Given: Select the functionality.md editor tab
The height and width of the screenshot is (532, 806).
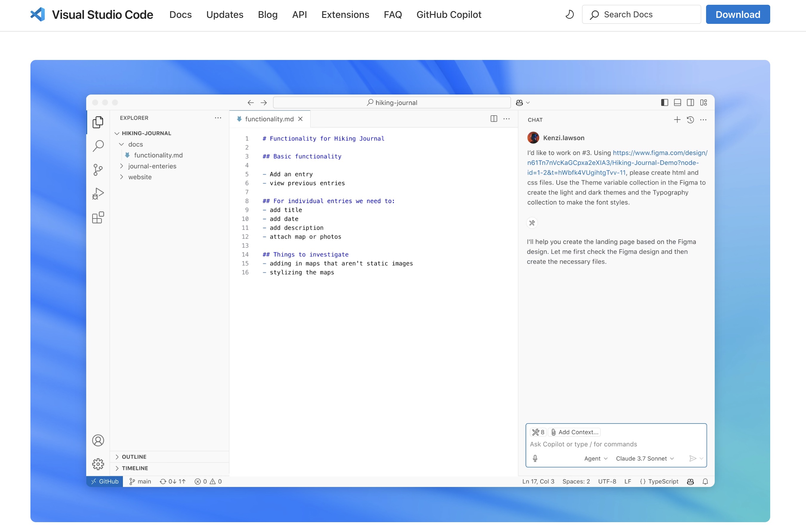Looking at the screenshot, I should click(x=269, y=119).
